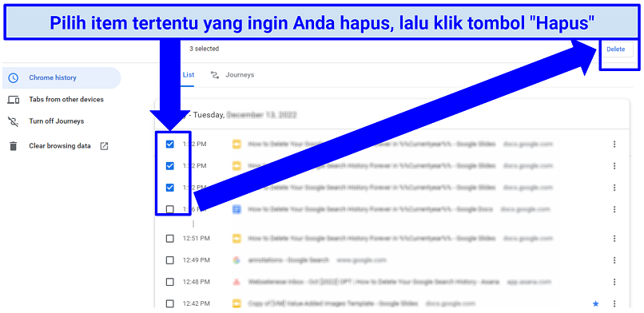Click the blue Google Docs favicon
The image size is (644, 313).
tap(236, 209)
